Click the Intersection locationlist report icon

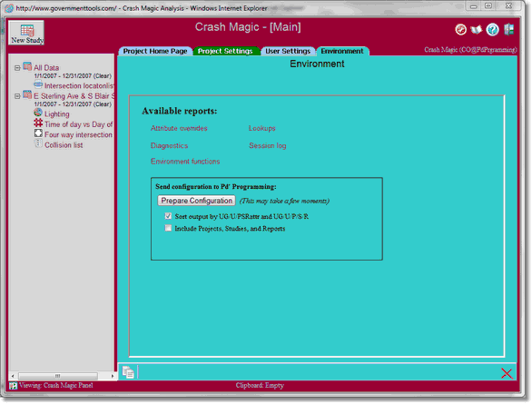point(38,84)
